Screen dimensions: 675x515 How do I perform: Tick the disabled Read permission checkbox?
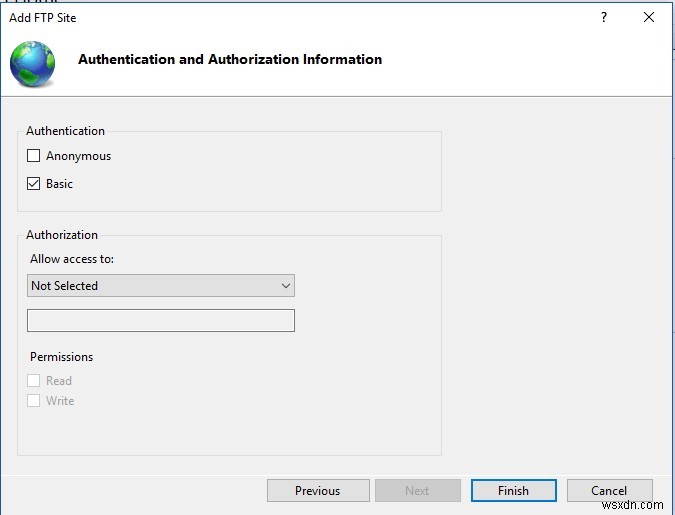34,381
